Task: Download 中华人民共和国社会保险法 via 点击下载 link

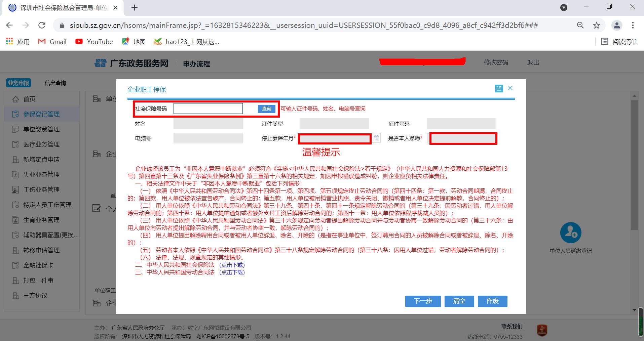Action: point(232,265)
